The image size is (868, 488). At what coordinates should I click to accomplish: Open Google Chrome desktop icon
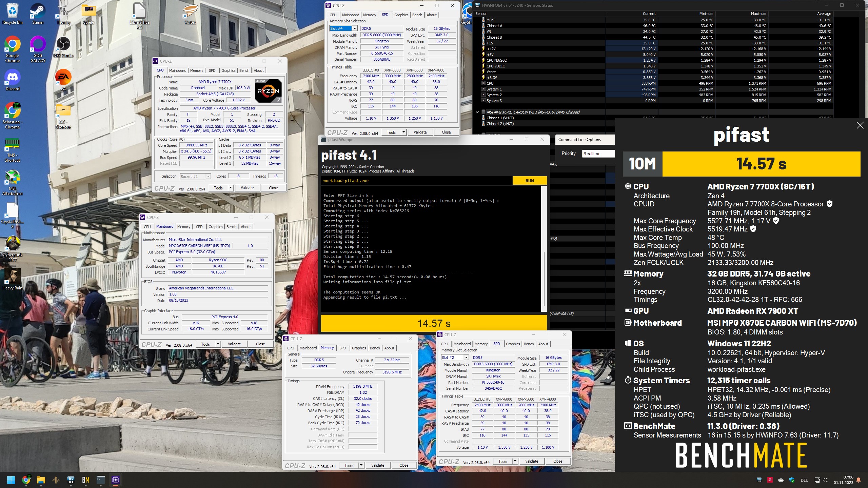point(12,49)
